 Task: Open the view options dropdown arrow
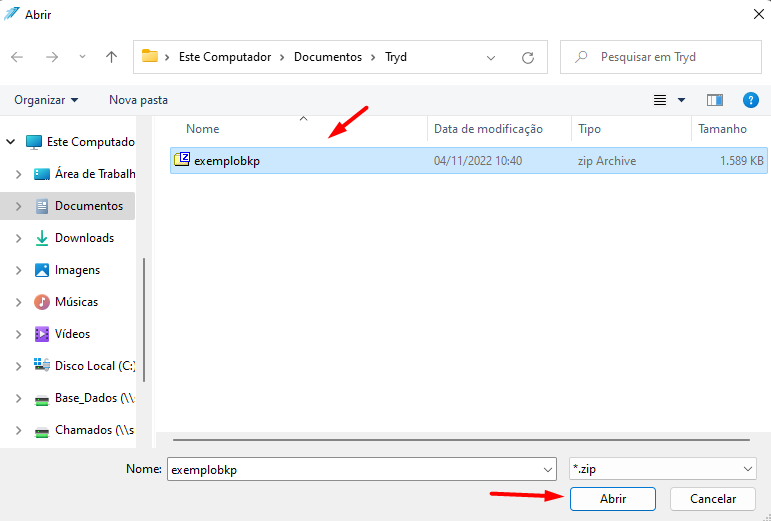(x=682, y=100)
